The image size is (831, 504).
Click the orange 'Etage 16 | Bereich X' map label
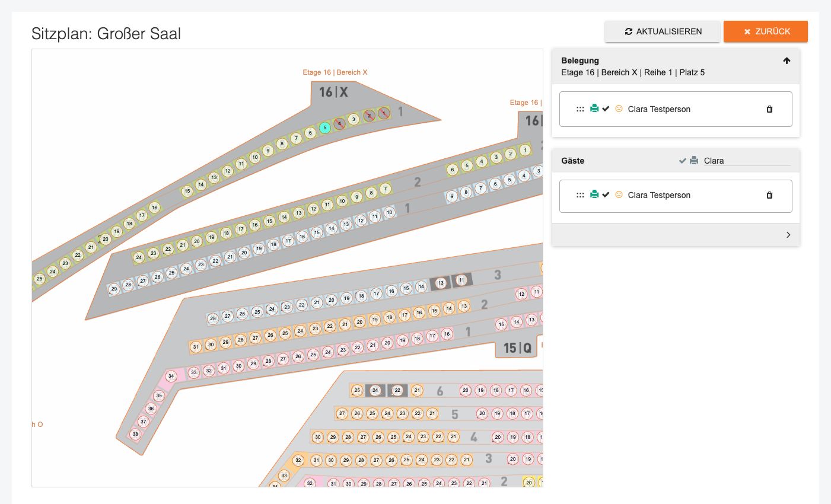(335, 72)
